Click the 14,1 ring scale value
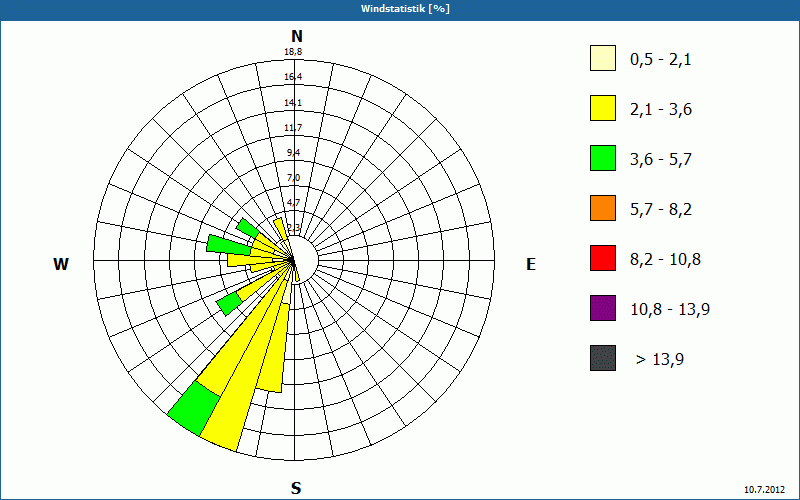This screenshot has width=800, height=500. 293,103
